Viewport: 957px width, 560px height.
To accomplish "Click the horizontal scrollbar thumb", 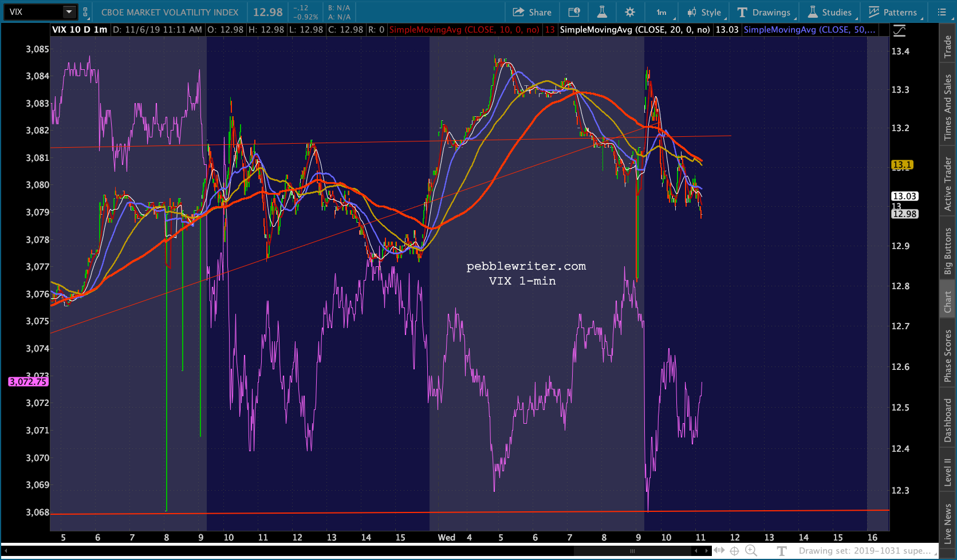I will pyautogui.click(x=632, y=551).
